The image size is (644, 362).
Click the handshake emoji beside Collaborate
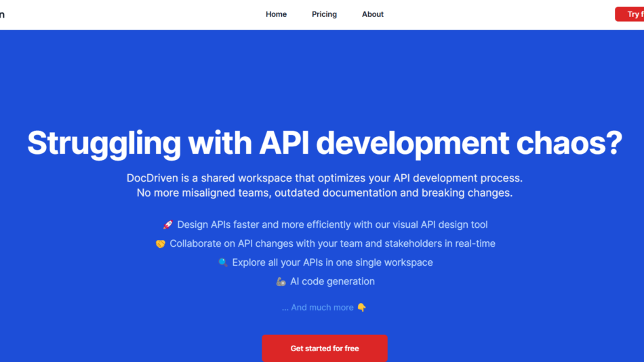pyautogui.click(x=161, y=244)
